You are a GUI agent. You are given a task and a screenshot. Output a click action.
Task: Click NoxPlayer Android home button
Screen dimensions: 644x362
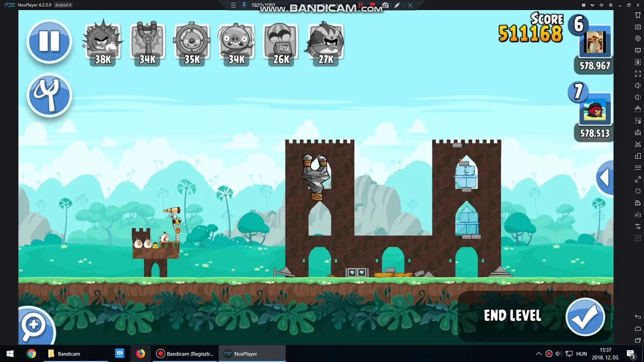pyautogui.click(x=638, y=328)
